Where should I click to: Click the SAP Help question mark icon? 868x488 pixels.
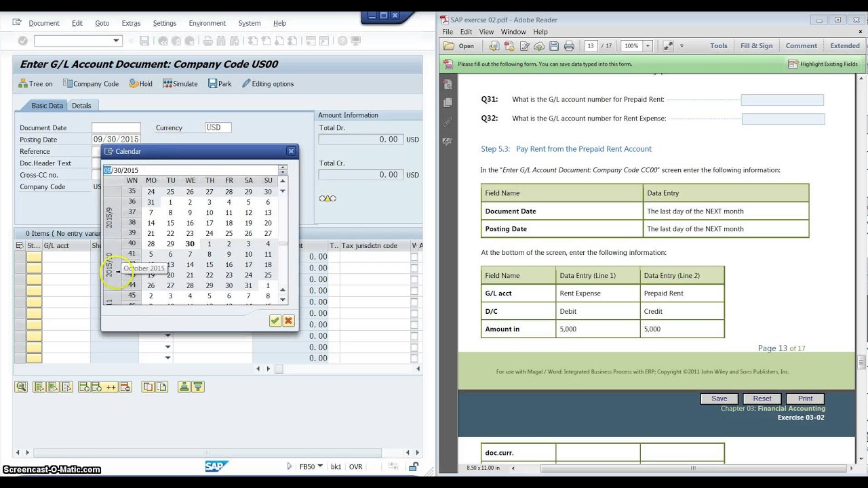(x=342, y=41)
